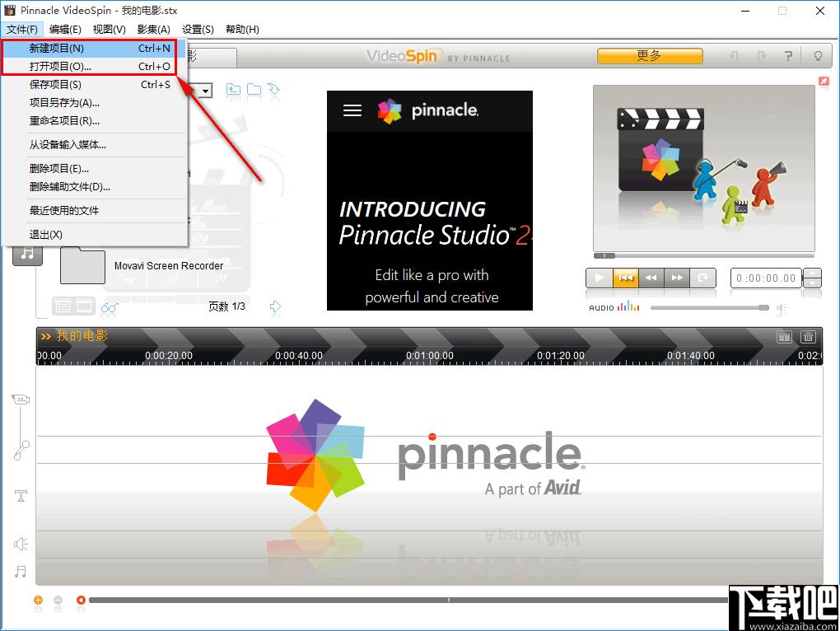
Task: Increment timecode with the up stepper arrow
Action: [x=813, y=273]
